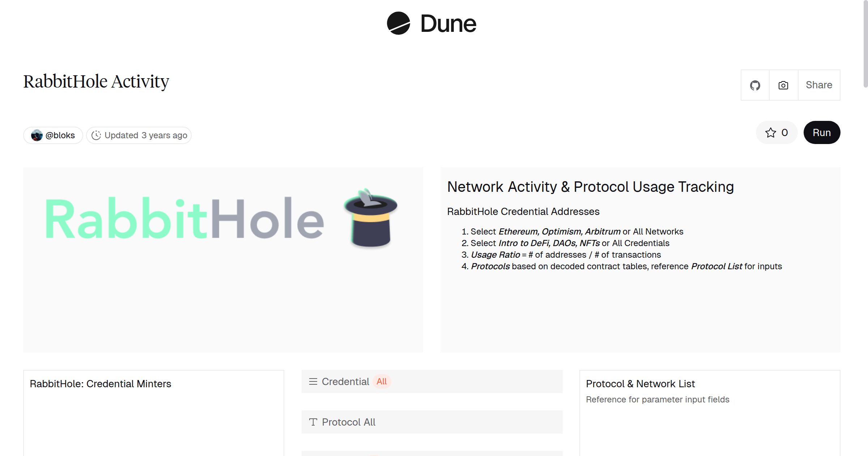Screen dimensions: 868x456
Task: Click the red All credential tag
Action: [x=382, y=381]
